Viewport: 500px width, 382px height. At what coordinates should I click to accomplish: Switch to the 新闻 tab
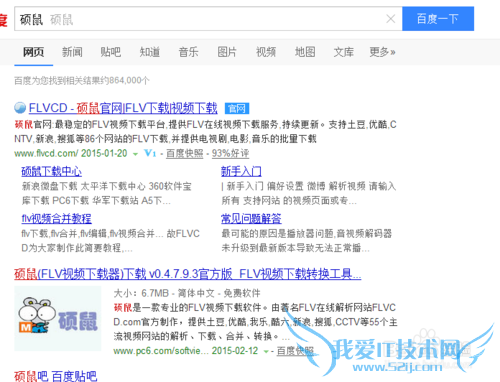click(x=72, y=52)
